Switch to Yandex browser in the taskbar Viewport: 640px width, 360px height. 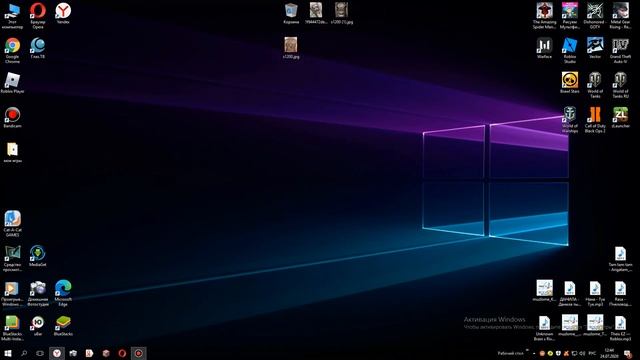tap(57, 353)
